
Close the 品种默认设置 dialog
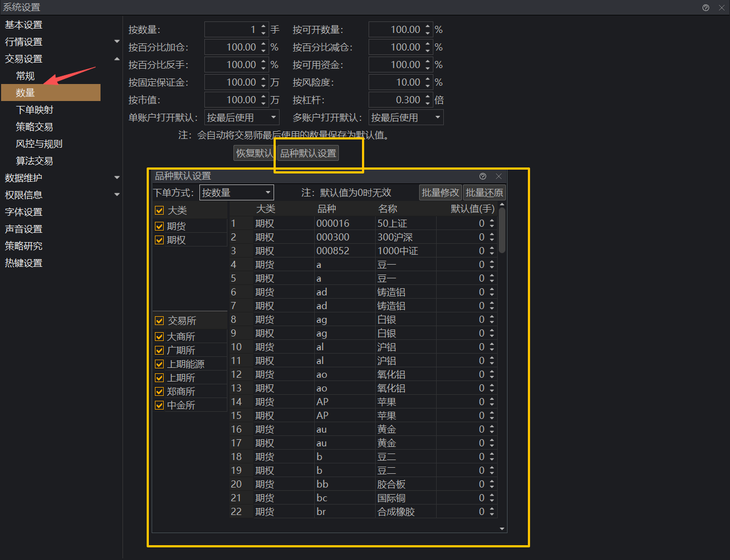(x=499, y=176)
